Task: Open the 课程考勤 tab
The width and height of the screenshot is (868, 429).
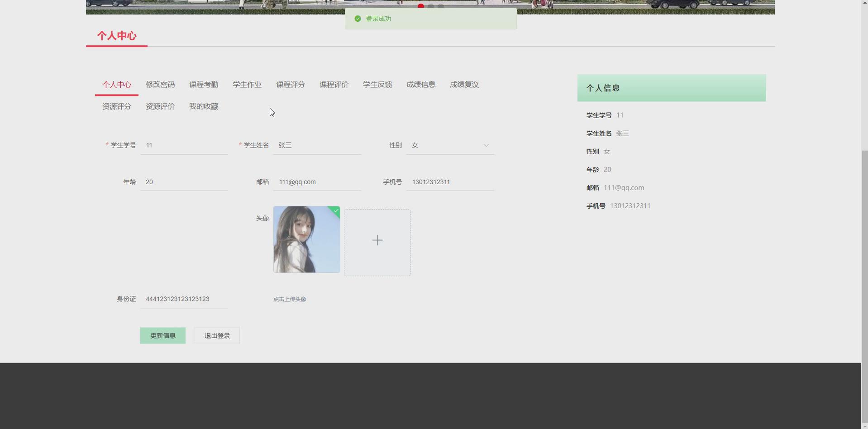Action: pos(203,85)
